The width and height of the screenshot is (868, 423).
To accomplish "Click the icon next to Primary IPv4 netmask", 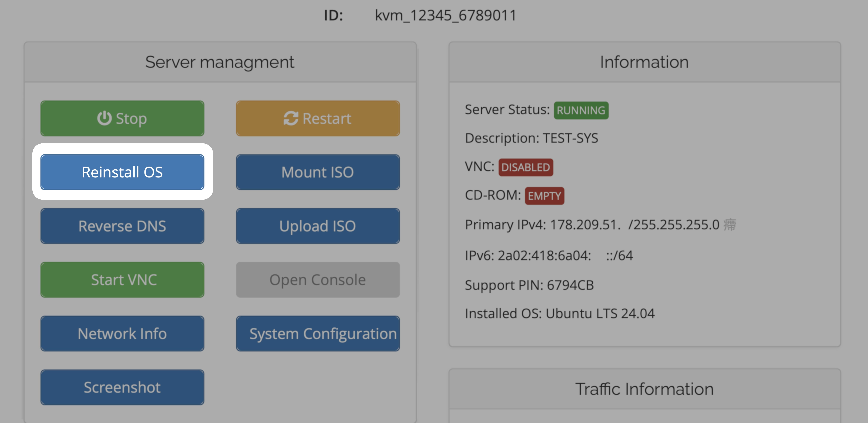I will coord(729,225).
